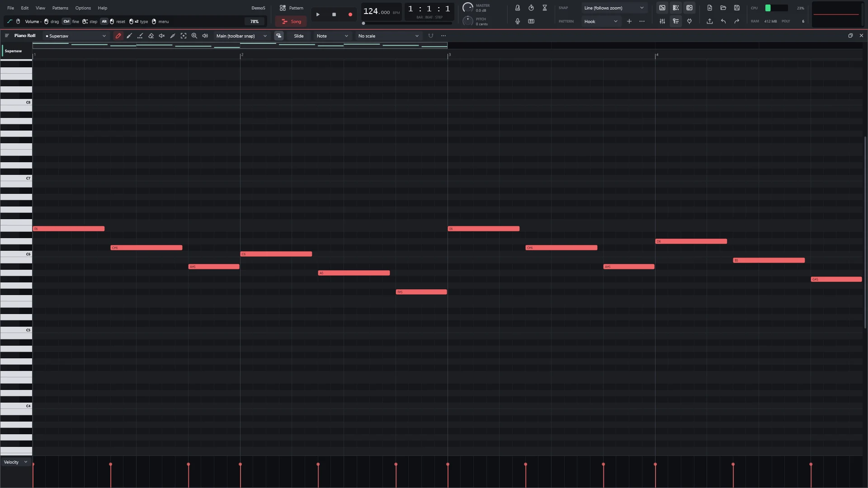
Task: Click the Redo arrow
Action: (x=737, y=21)
